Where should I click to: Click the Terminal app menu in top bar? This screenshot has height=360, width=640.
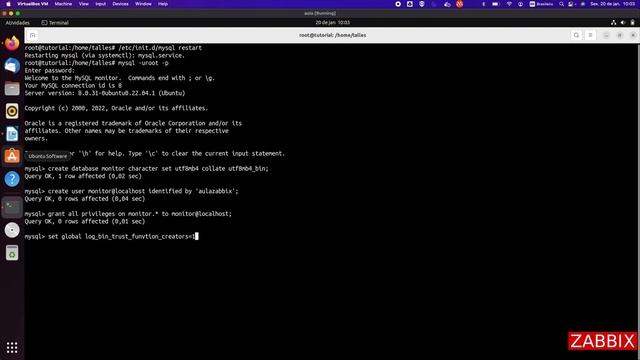coord(55,23)
